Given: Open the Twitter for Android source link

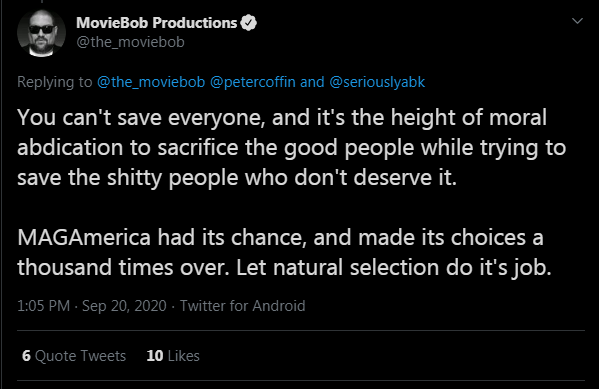Looking at the screenshot, I should tap(243, 306).
